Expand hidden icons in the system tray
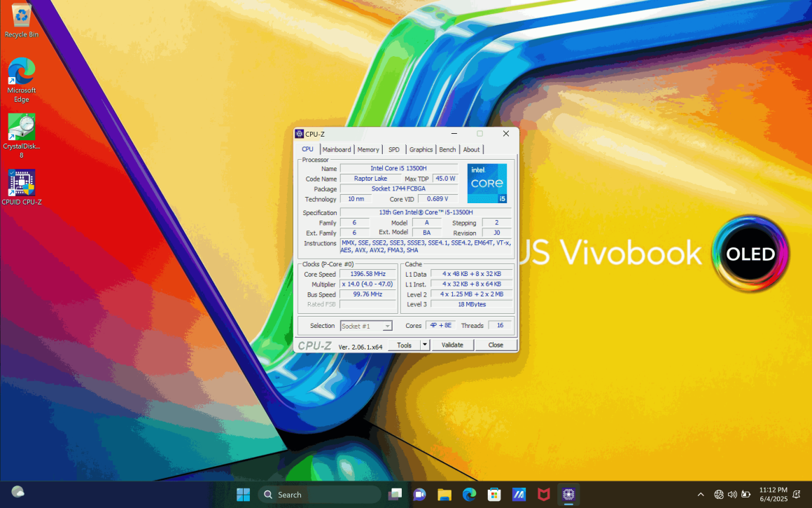Viewport: 812px width, 508px height. pos(701,494)
